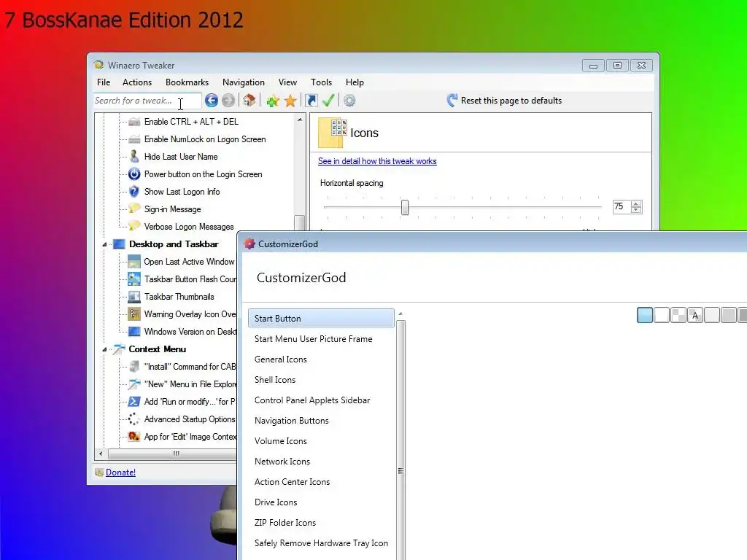Collapse the Context Menu tree category

pyautogui.click(x=104, y=349)
